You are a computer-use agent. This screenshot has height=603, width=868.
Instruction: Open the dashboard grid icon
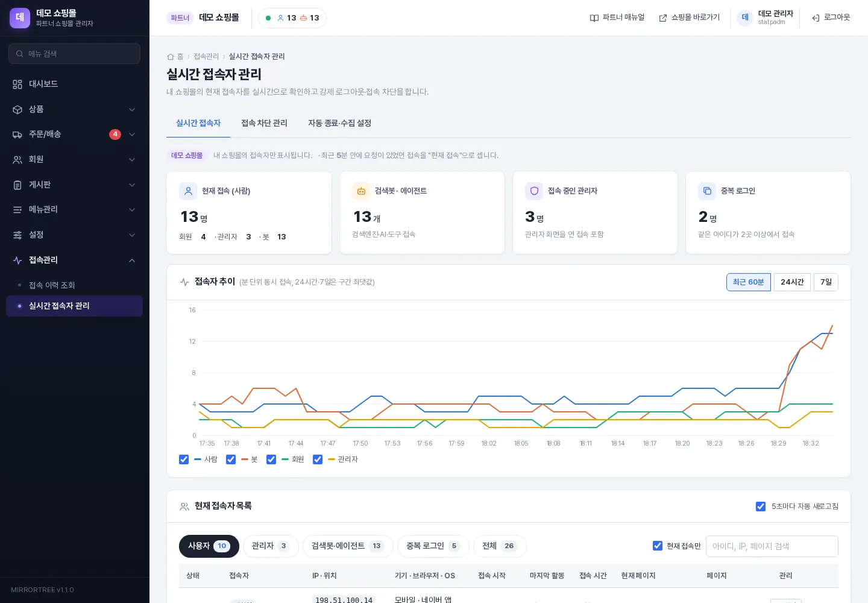tap(17, 84)
